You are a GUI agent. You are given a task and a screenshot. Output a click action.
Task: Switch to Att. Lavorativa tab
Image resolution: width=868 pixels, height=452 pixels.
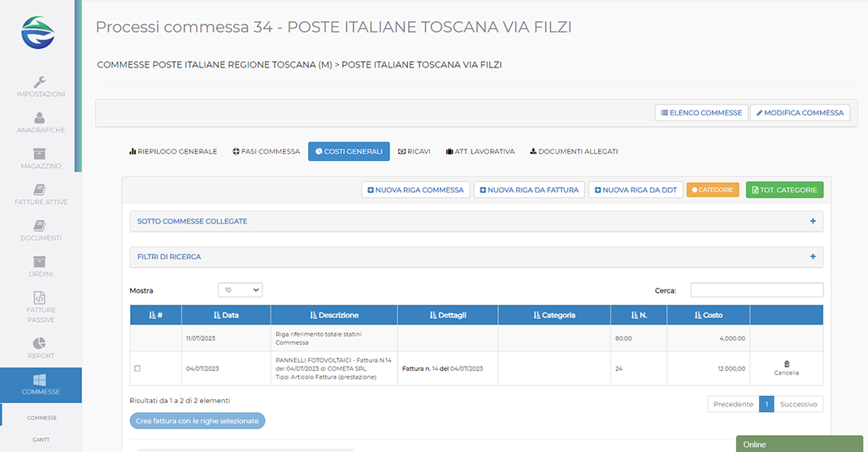tap(480, 151)
